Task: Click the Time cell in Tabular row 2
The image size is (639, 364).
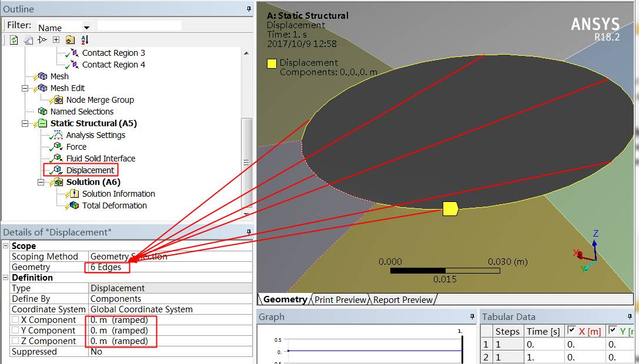Action: pyautogui.click(x=544, y=357)
